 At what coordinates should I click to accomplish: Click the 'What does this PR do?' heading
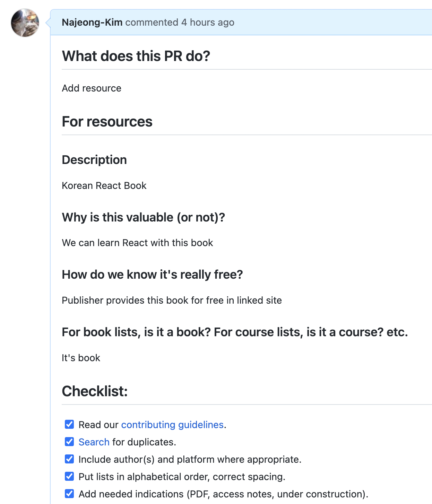click(136, 56)
